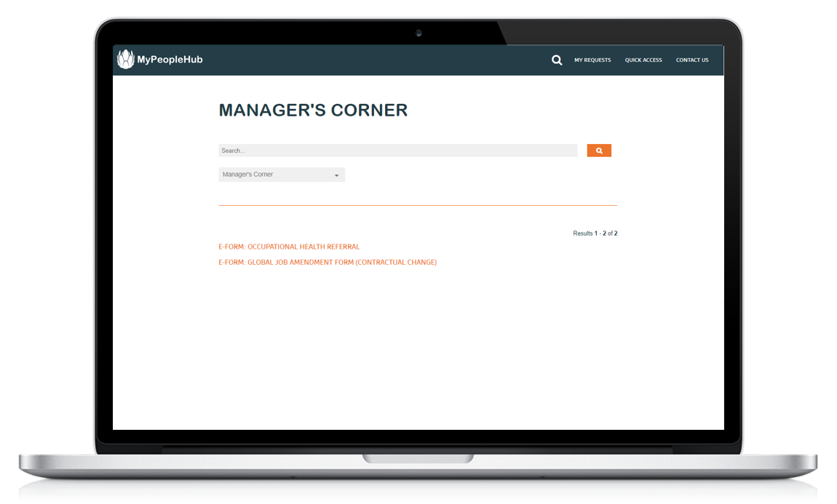Open the My Requests menu item

click(x=592, y=60)
